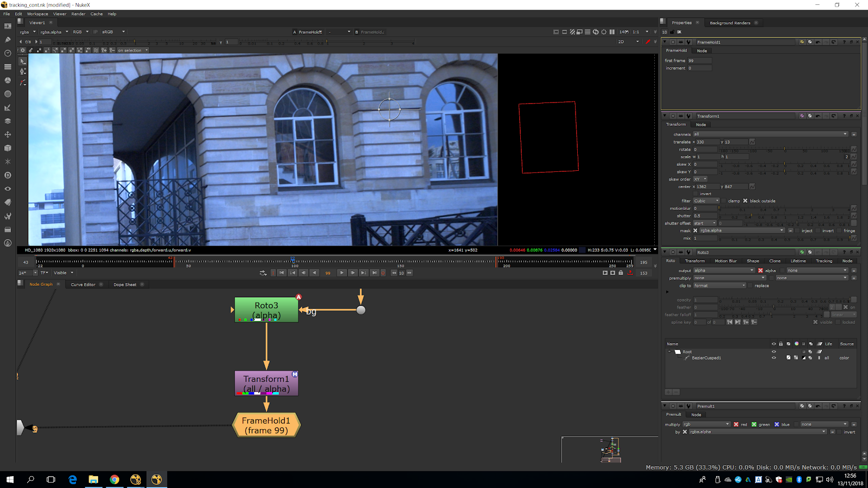Screen dimensions: 868x488
Task: Open the Time nodes toolbar icon
Action: pos(8,53)
